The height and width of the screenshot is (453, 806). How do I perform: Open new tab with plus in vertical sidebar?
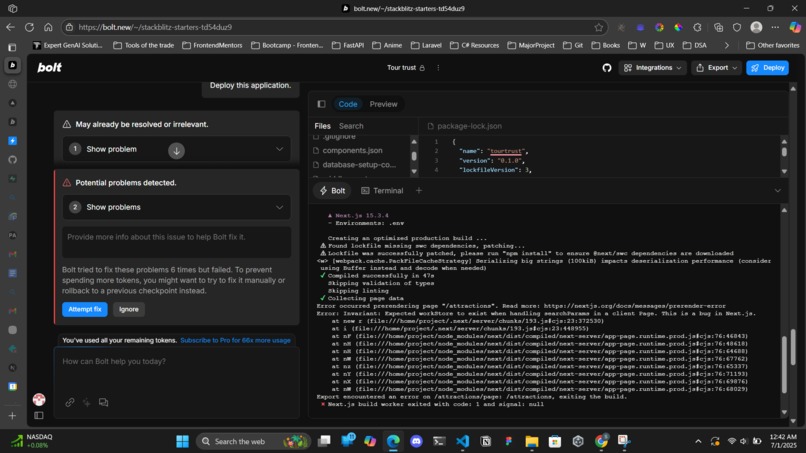[x=13, y=415]
